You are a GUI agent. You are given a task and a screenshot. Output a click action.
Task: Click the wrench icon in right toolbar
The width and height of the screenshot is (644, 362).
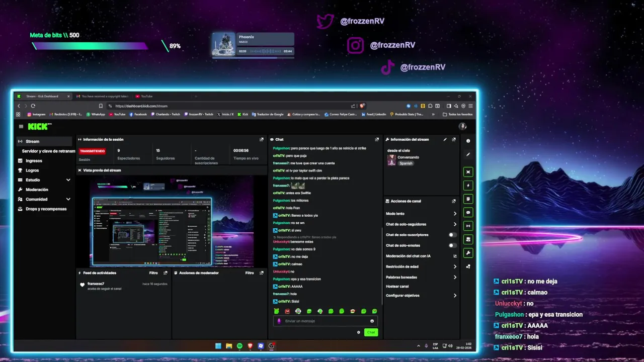[468, 253]
